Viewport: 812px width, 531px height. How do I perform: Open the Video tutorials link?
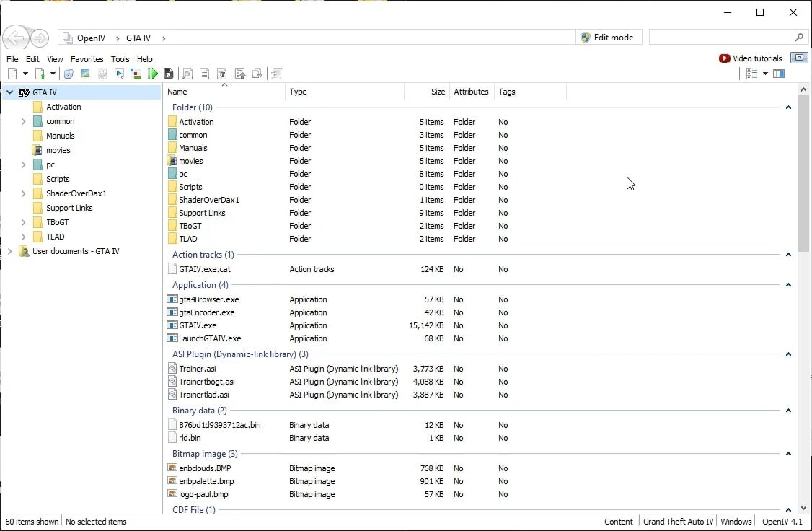click(x=751, y=58)
